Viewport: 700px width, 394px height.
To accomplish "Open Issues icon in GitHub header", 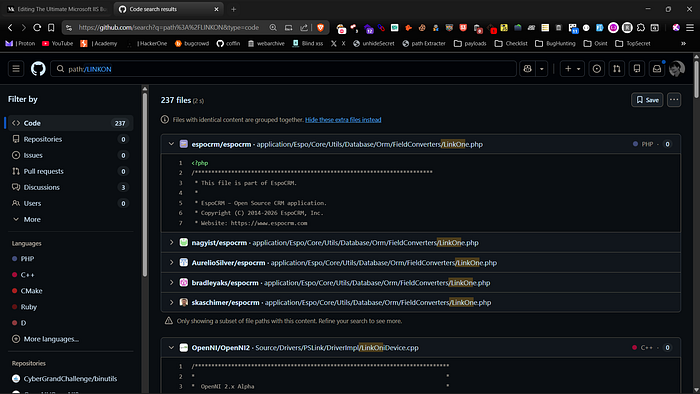I will pos(596,69).
